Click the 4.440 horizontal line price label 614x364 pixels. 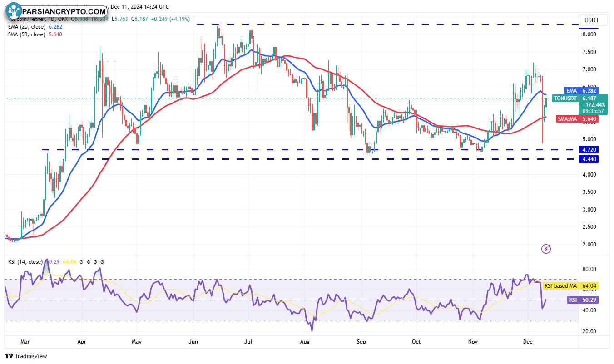tap(589, 159)
